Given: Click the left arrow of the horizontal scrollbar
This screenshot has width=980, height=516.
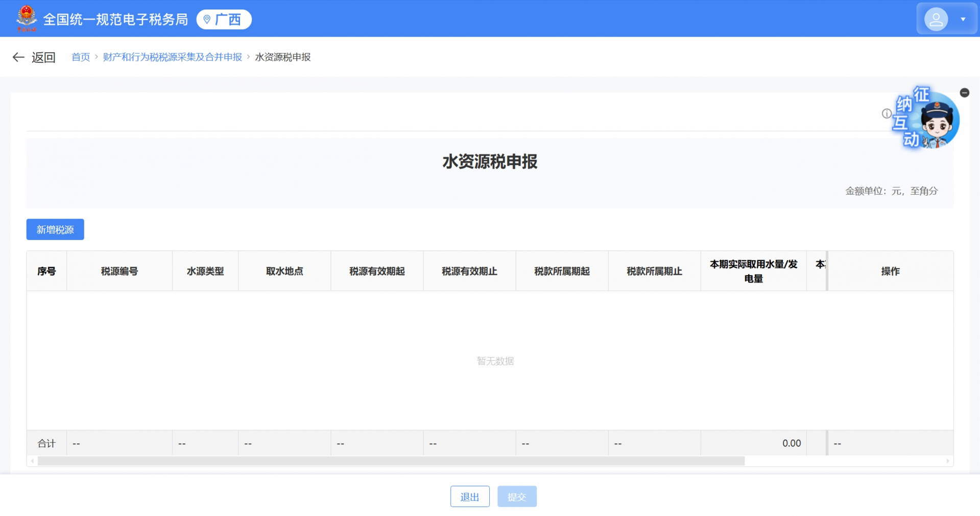Looking at the screenshot, I should pyautogui.click(x=32, y=461).
